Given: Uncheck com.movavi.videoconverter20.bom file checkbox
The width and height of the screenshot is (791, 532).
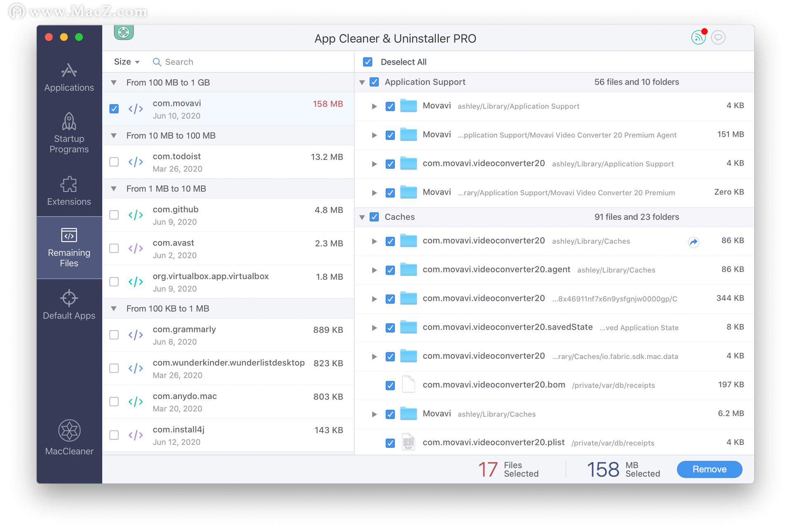Looking at the screenshot, I should (390, 385).
